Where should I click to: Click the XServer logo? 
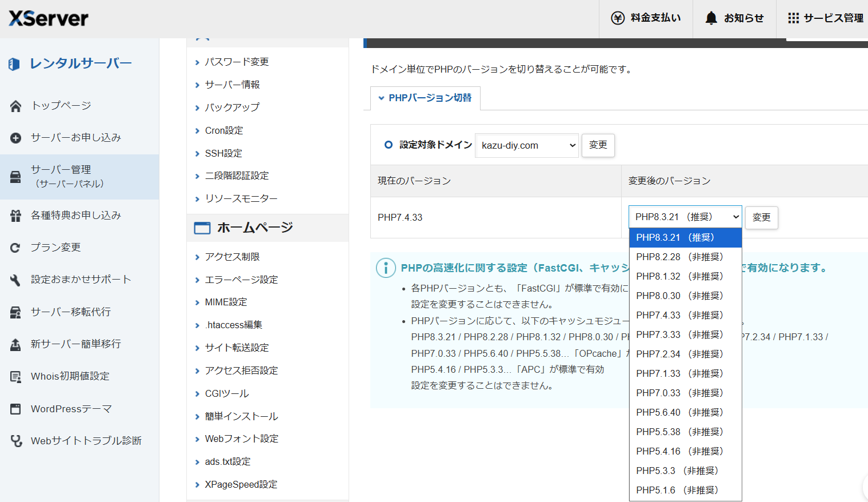[49, 18]
